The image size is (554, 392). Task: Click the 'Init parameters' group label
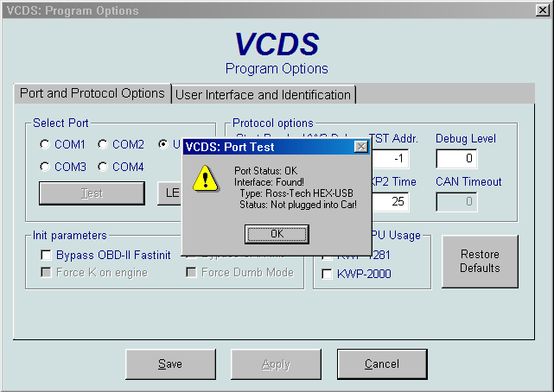coord(70,236)
